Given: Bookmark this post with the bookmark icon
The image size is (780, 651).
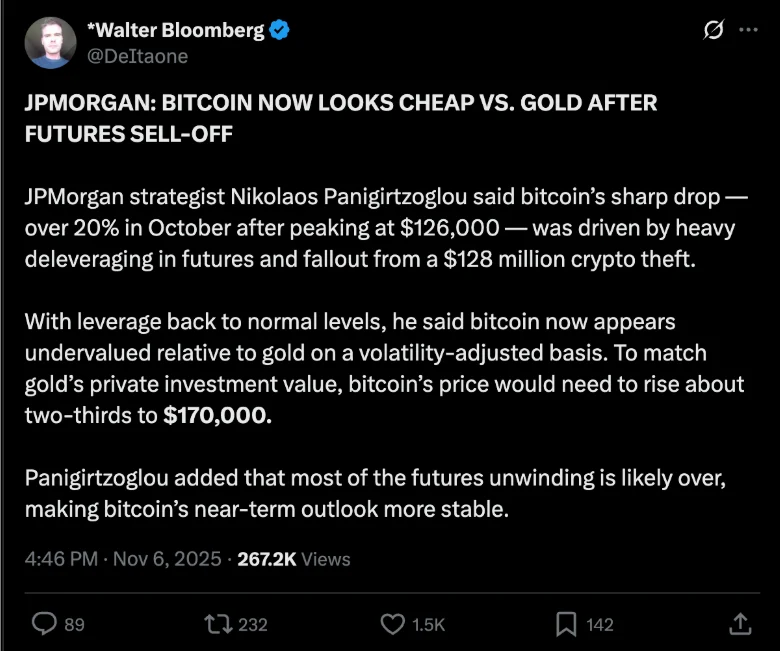Looking at the screenshot, I should point(566,623).
